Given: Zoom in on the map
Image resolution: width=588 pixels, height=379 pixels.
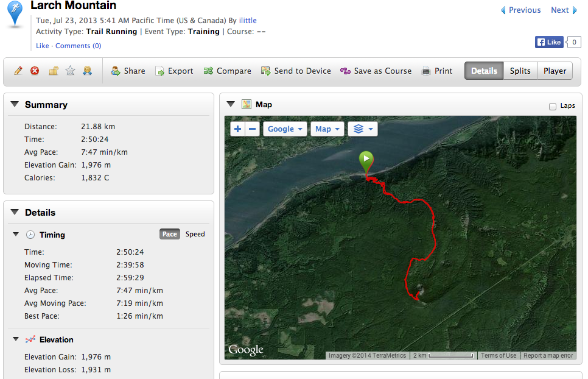Looking at the screenshot, I should 237,129.
